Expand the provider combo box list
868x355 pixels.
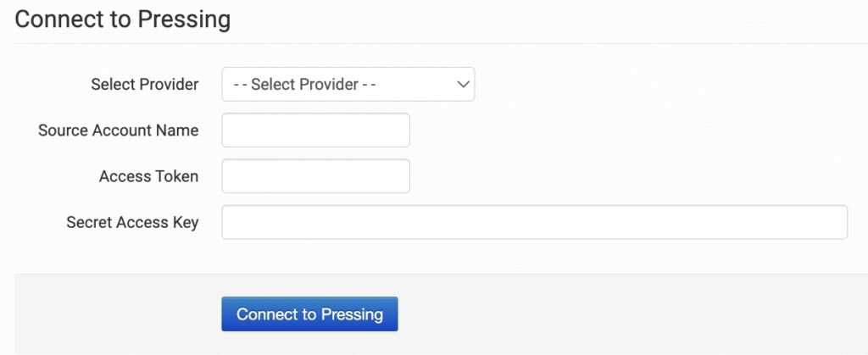point(348,85)
